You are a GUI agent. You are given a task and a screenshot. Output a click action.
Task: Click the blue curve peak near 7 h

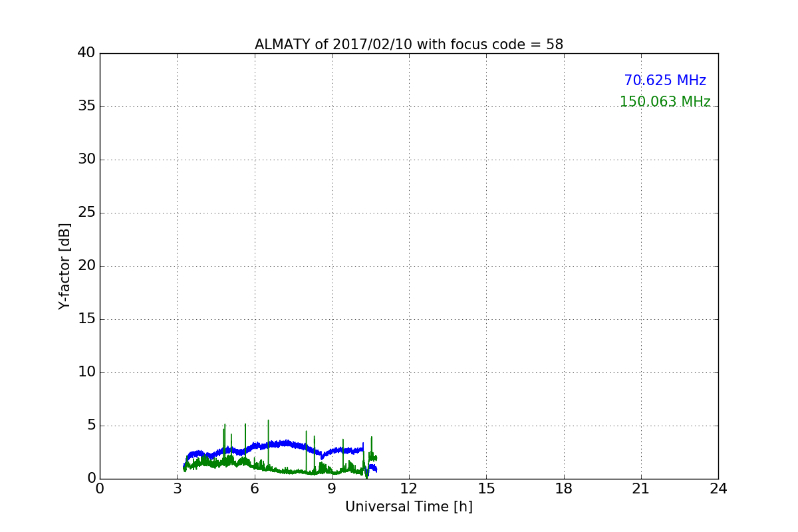click(x=285, y=442)
